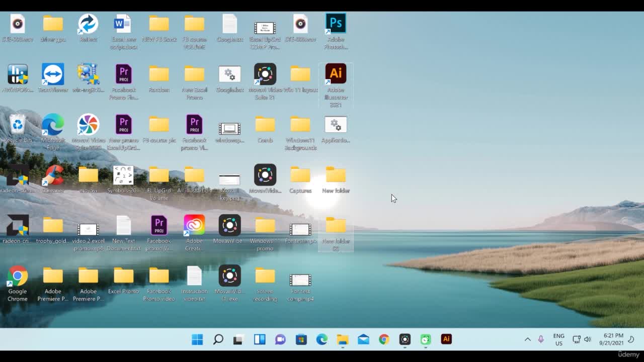Select the Google.txt text file
Image resolution: width=644 pixels, height=362 pixels.
tap(229, 28)
